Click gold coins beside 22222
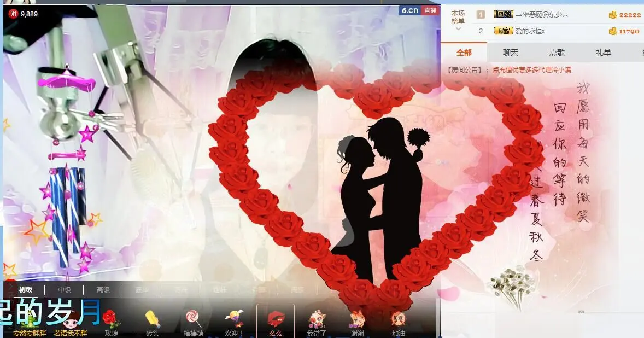 click(613, 15)
